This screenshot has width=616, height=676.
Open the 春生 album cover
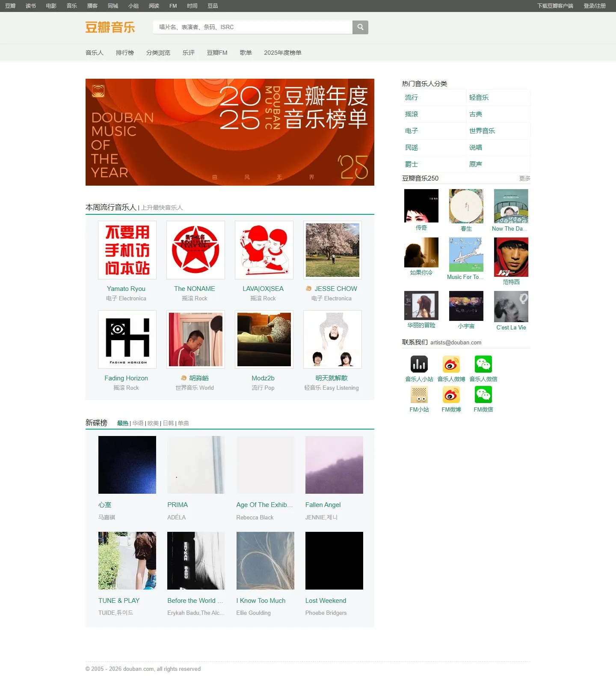tap(466, 206)
